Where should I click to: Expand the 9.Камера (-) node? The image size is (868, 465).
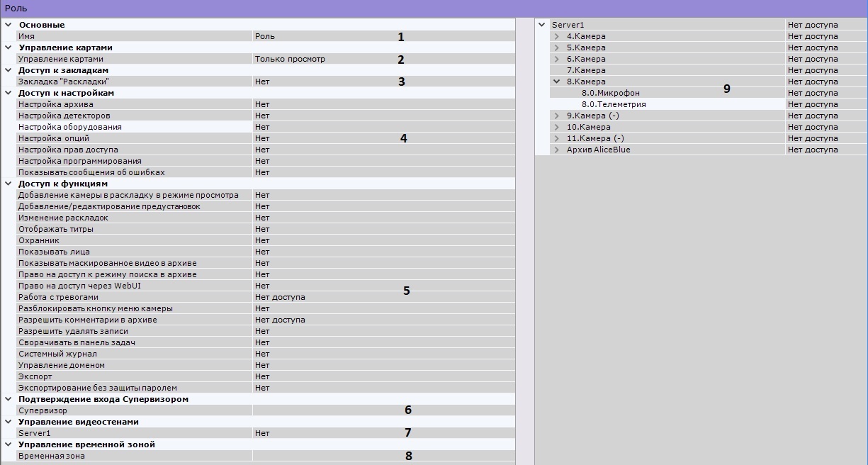point(557,116)
